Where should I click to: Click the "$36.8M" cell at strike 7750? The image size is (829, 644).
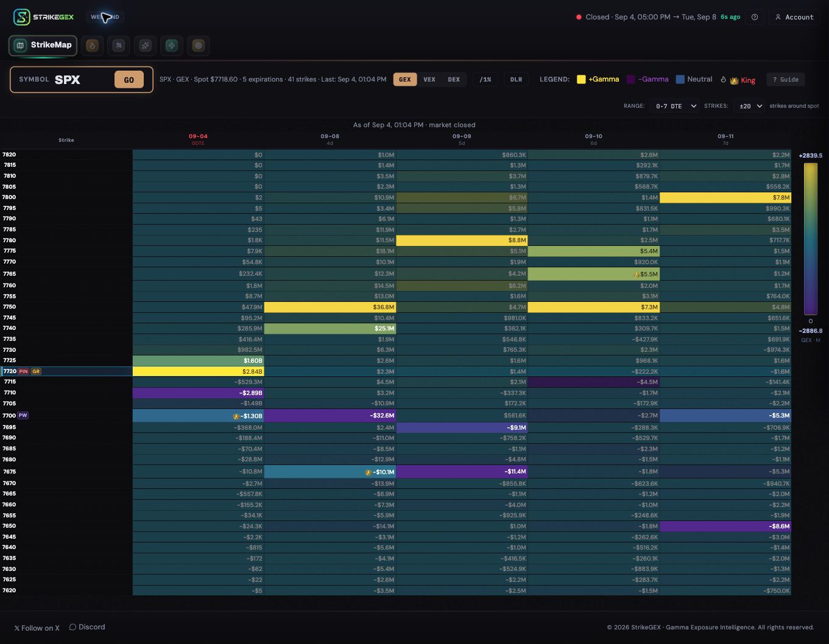(330, 307)
